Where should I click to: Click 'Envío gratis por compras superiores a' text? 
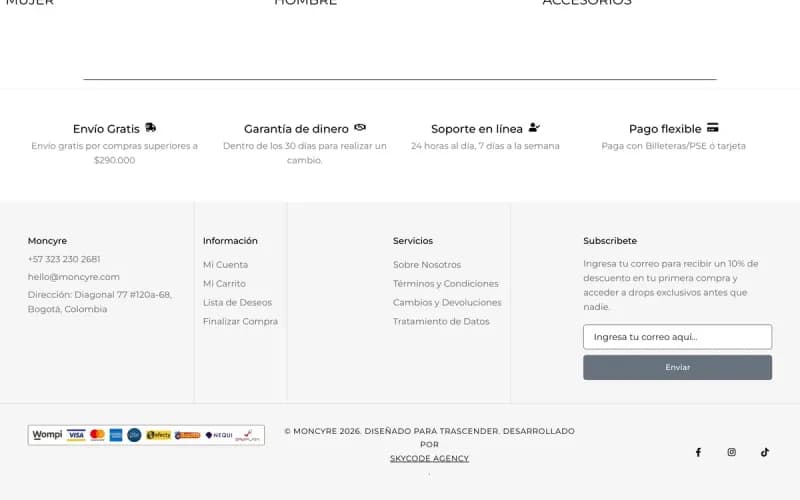[x=114, y=146]
